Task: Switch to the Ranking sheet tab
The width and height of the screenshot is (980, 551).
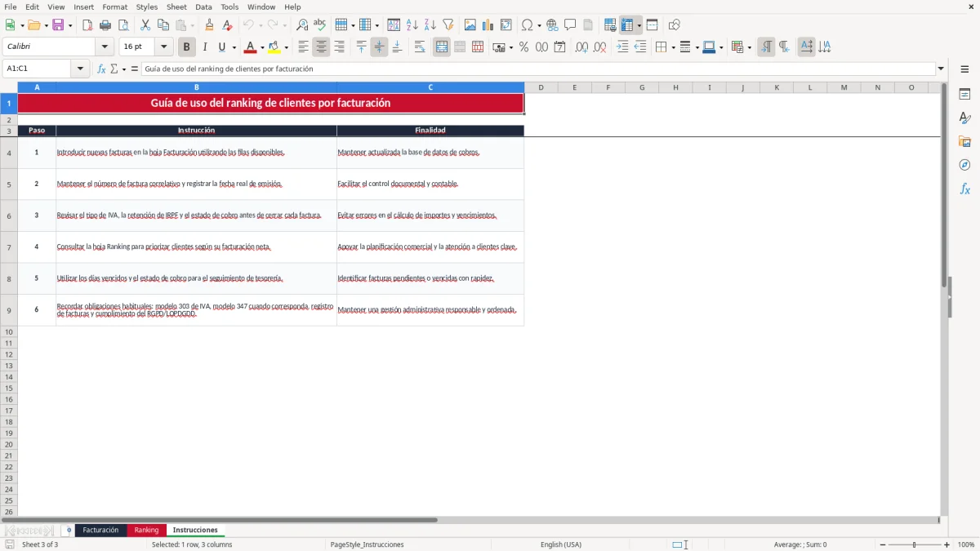Action: click(147, 531)
